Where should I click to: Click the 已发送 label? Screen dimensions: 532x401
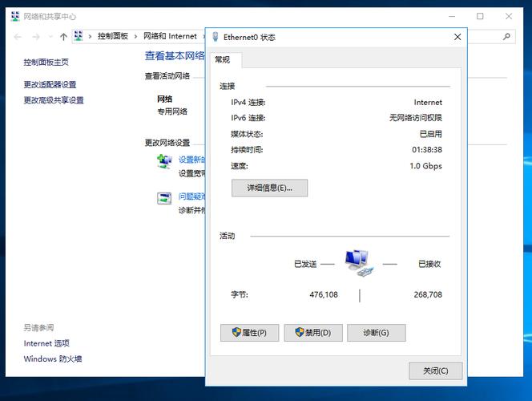[305, 264]
